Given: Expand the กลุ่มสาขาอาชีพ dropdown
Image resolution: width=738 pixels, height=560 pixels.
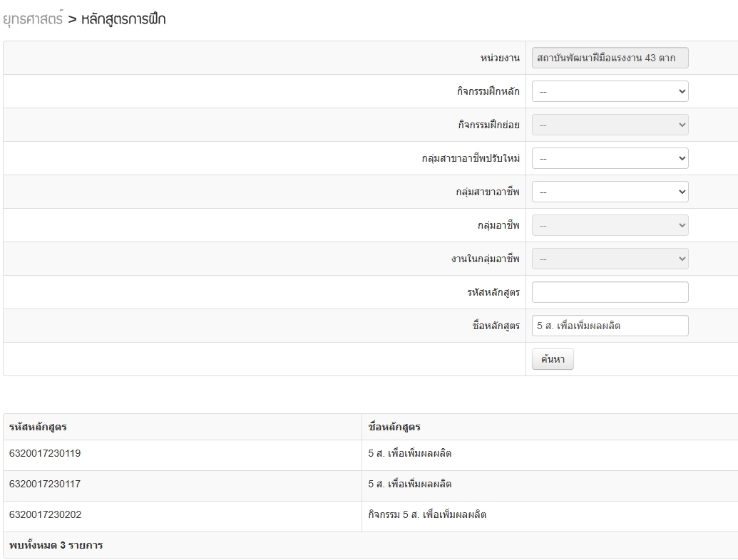Looking at the screenshot, I should click(610, 192).
